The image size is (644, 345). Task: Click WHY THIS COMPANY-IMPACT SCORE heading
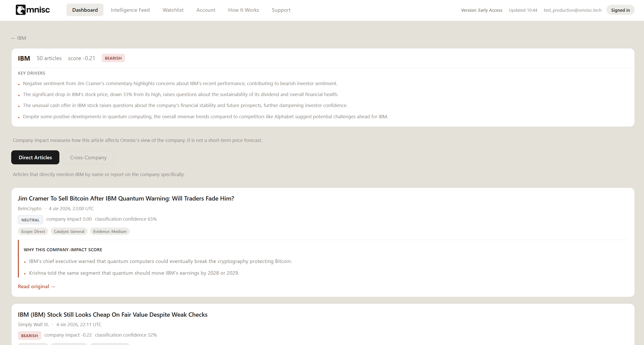pos(63,250)
